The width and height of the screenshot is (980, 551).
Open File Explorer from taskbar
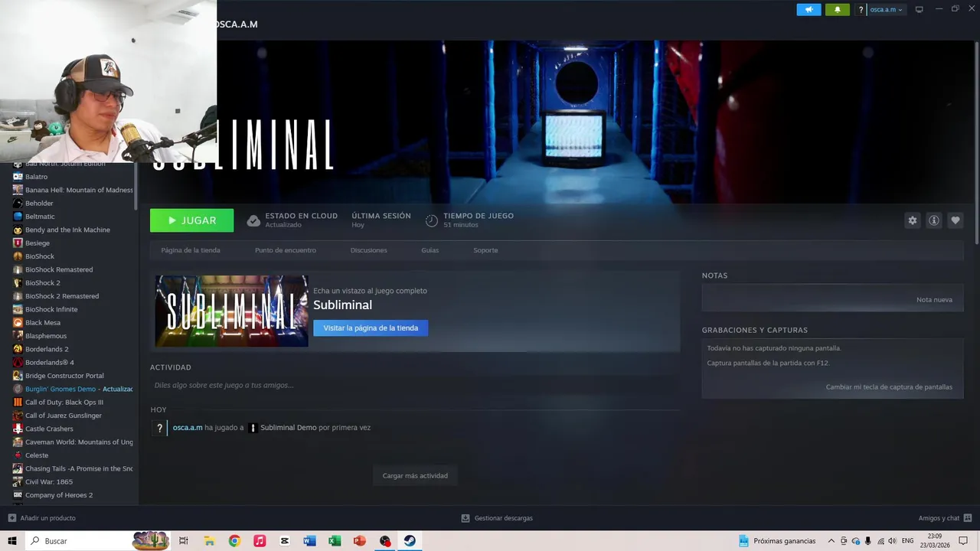coord(209,541)
